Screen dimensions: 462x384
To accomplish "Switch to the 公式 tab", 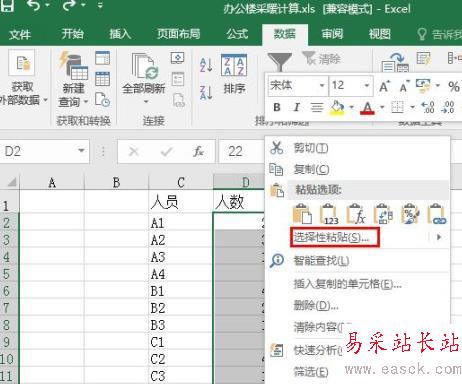I will [x=237, y=34].
